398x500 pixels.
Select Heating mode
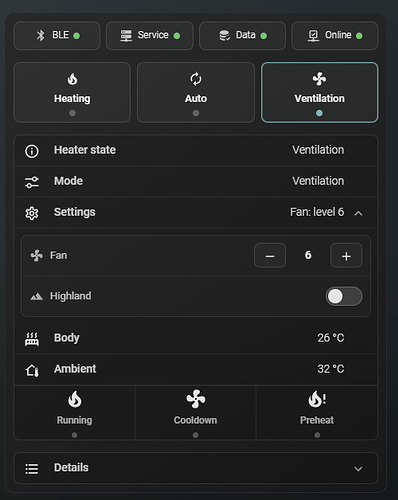72,92
